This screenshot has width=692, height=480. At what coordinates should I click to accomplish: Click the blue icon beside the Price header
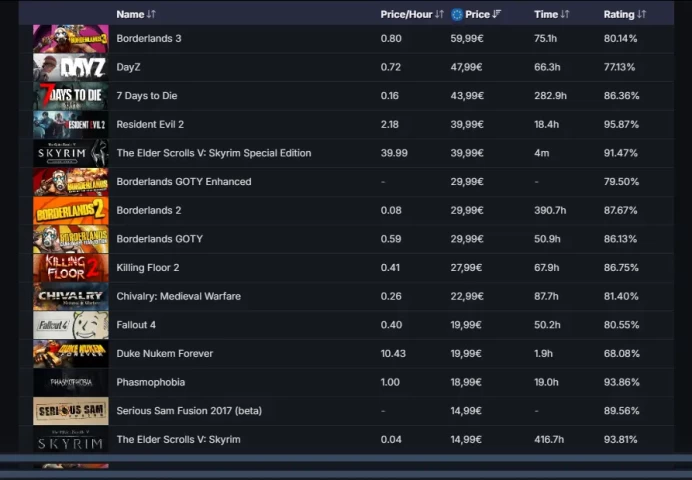457,15
